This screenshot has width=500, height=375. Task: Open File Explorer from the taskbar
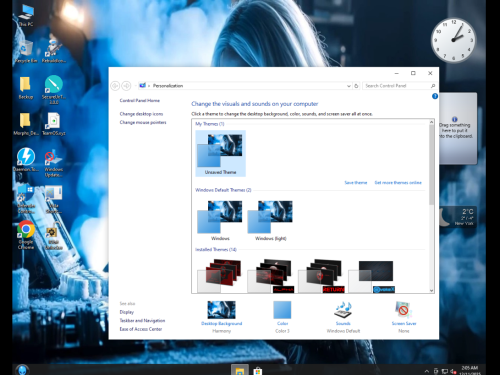tap(240, 370)
